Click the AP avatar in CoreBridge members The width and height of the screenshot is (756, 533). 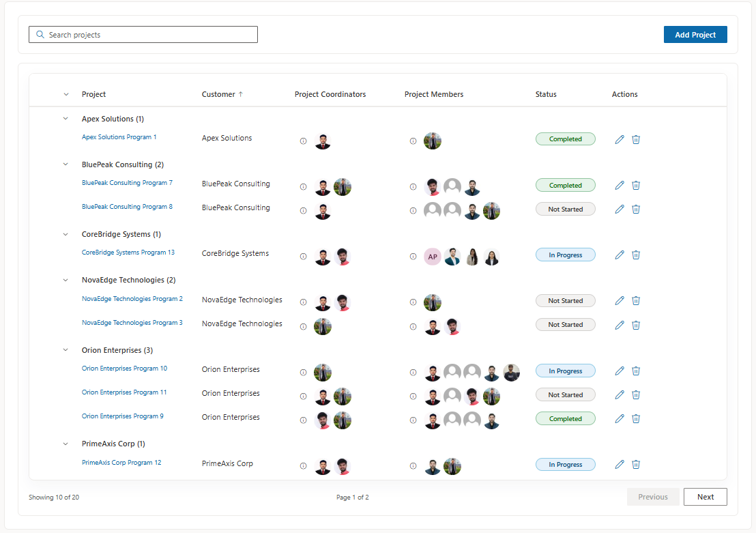coord(433,257)
